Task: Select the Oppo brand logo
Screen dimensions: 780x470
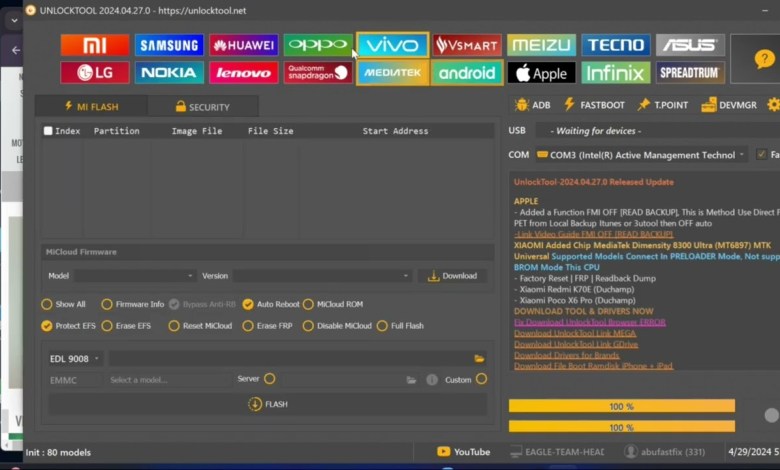Action: 318,45
